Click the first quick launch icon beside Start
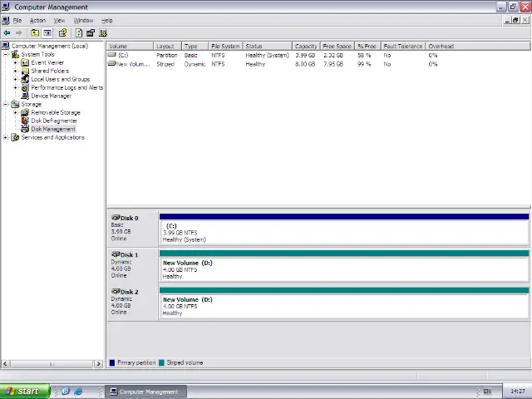 66,392
